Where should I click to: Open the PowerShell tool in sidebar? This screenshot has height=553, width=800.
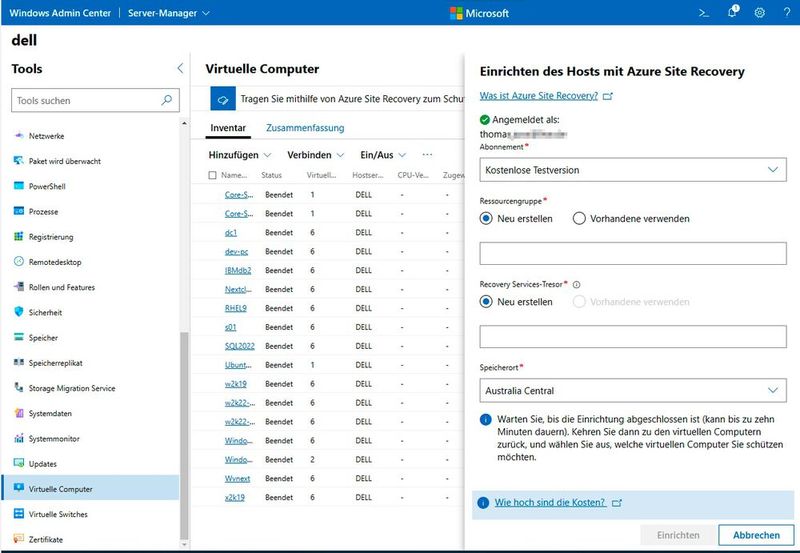point(47,186)
